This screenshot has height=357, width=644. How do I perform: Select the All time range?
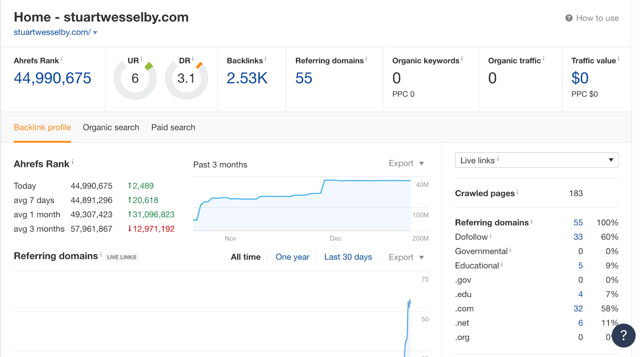tap(246, 257)
